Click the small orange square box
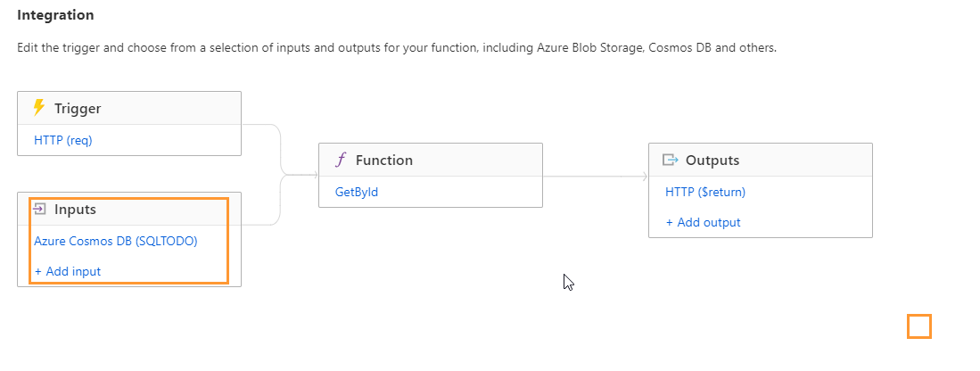Viewport: 980px width, 371px height. click(918, 326)
